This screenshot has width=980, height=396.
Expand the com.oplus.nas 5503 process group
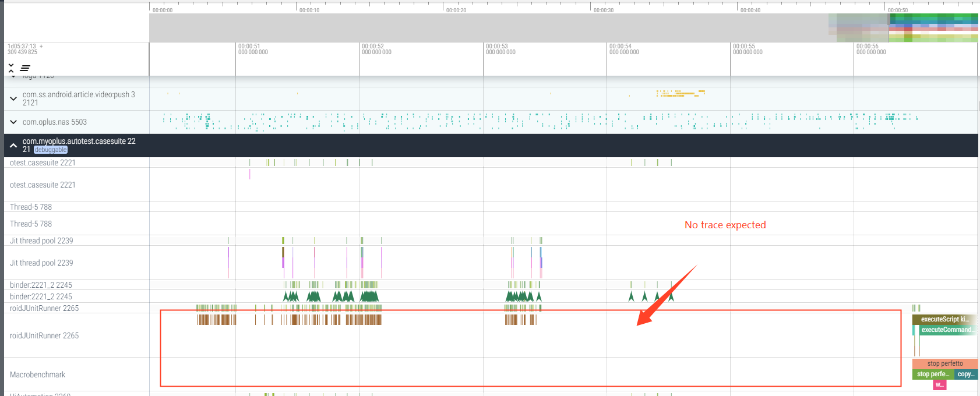[13, 122]
